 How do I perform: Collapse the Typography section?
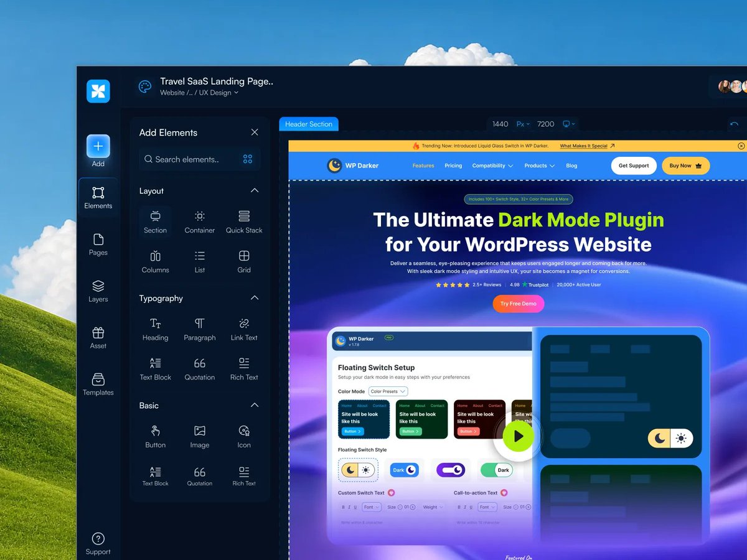(x=255, y=298)
